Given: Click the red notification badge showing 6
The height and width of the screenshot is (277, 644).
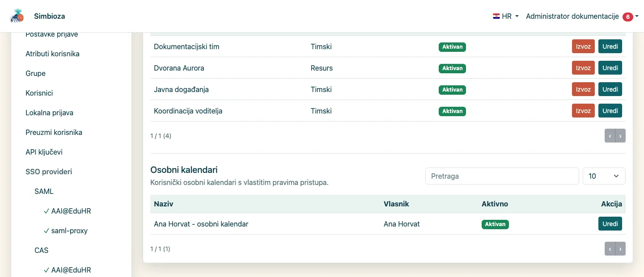Looking at the screenshot, I should (x=628, y=17).
